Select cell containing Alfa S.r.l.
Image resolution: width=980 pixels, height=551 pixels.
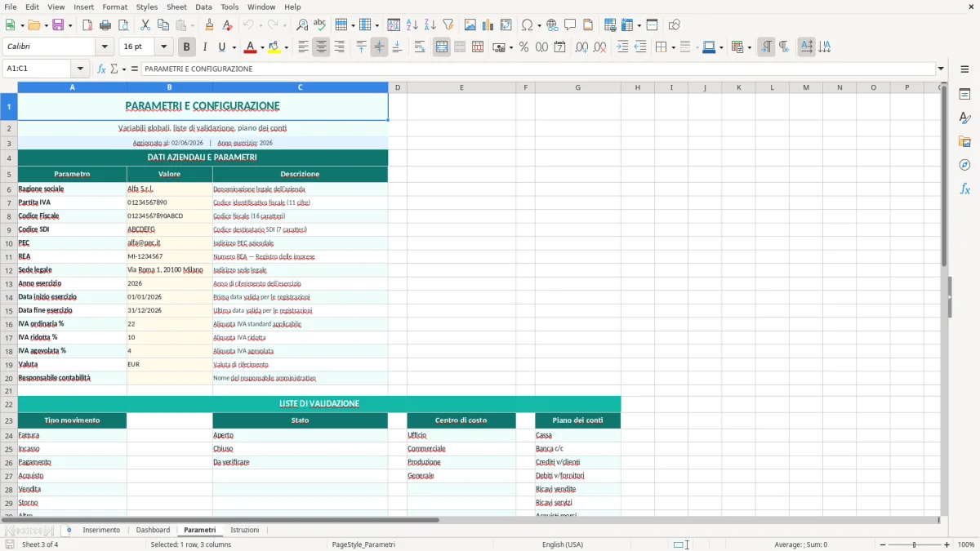point(169,189)
